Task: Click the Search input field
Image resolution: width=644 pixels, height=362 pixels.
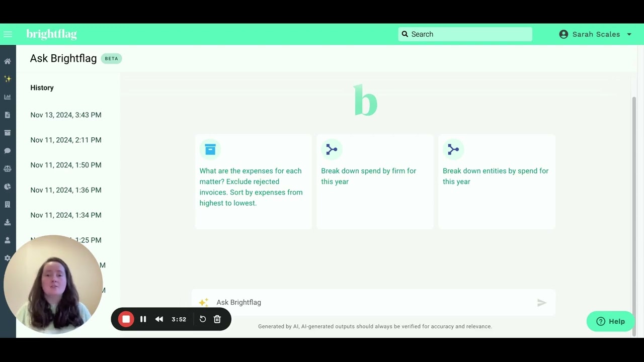Action: 465,34
